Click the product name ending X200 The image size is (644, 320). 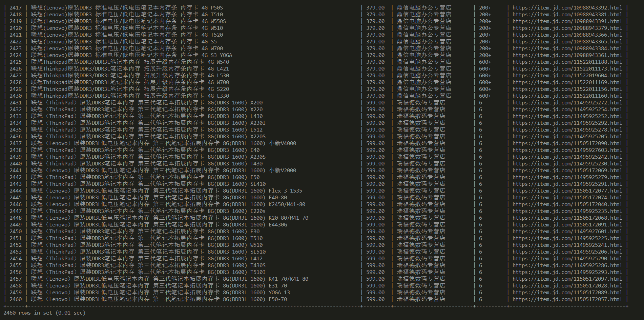(147, 102)
